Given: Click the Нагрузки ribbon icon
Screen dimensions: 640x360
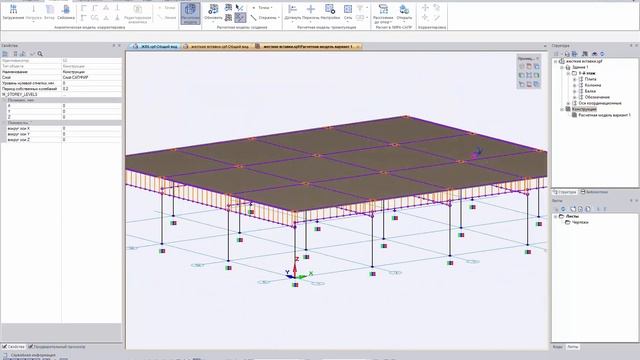Looking at the screenshot, I should pyautogui.click(x=33, y=12).
